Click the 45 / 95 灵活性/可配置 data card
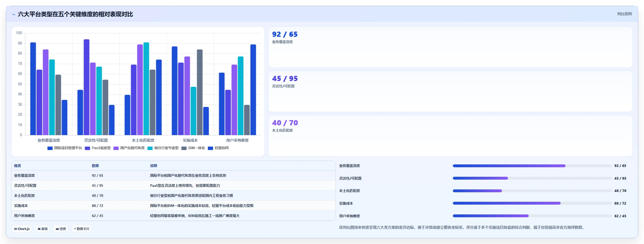 click(x=450, y=91)
